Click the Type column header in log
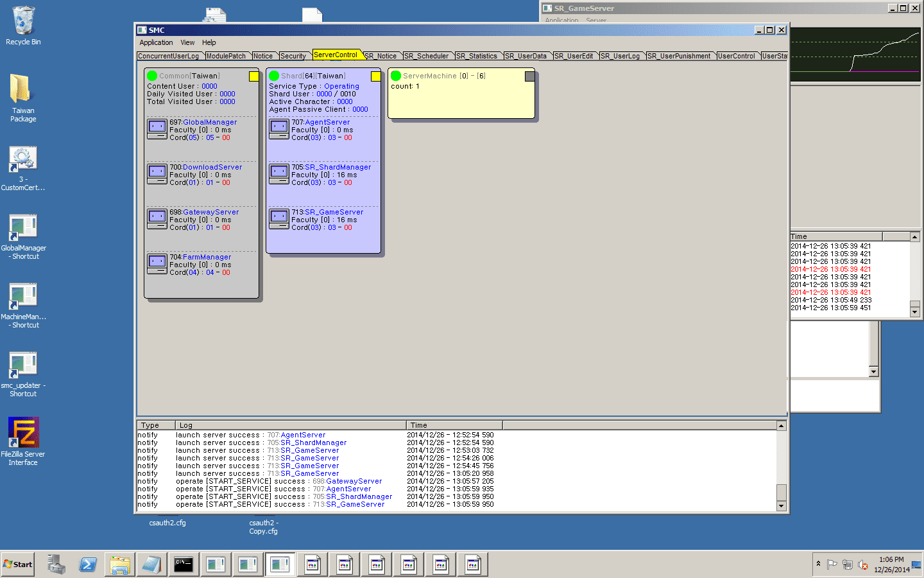 pyautogui.click(x=157, y=425)
